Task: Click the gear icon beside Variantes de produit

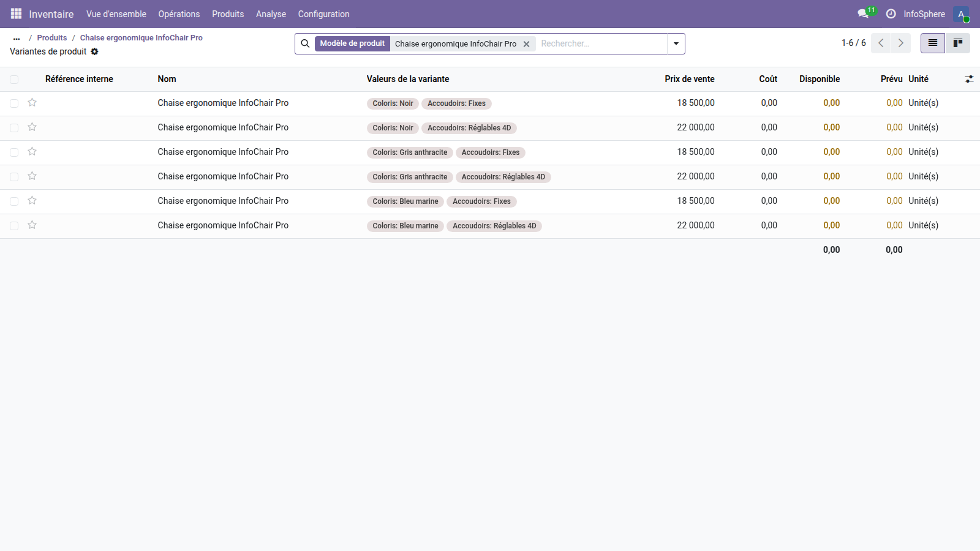Action: [94, 51]
